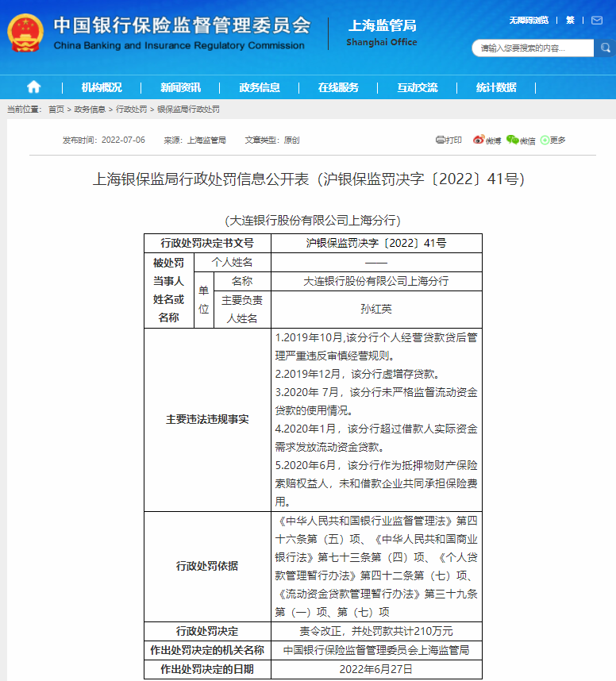Open the 新闻资讯 menu
The width and height of the screenshot is (616, 681).
click(x=180, y=87)
